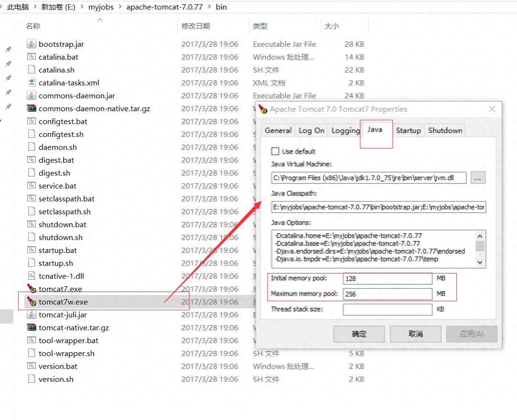Viewport: 517px width, 420px height.
Task: Browse for the Java Virtual Machine path
Action: [x=478, y=178]
